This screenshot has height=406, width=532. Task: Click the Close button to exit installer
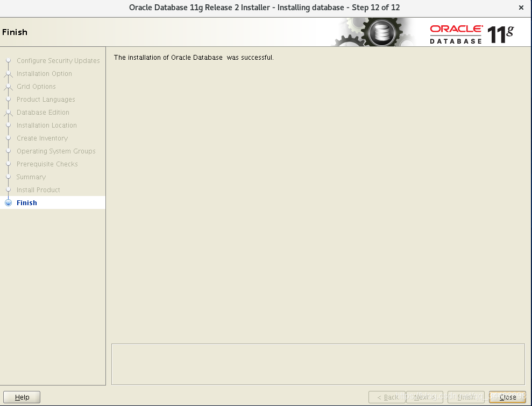(x=507, y=397)
